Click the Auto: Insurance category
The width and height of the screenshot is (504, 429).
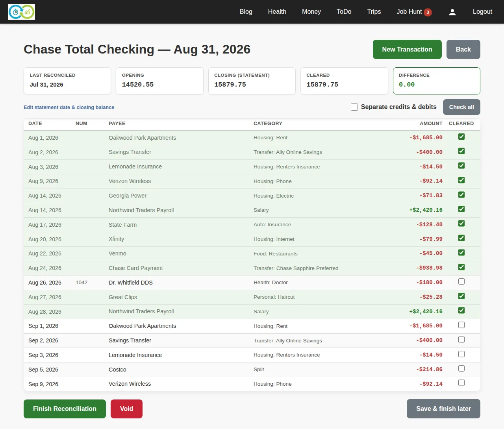(x=272, y=225)
